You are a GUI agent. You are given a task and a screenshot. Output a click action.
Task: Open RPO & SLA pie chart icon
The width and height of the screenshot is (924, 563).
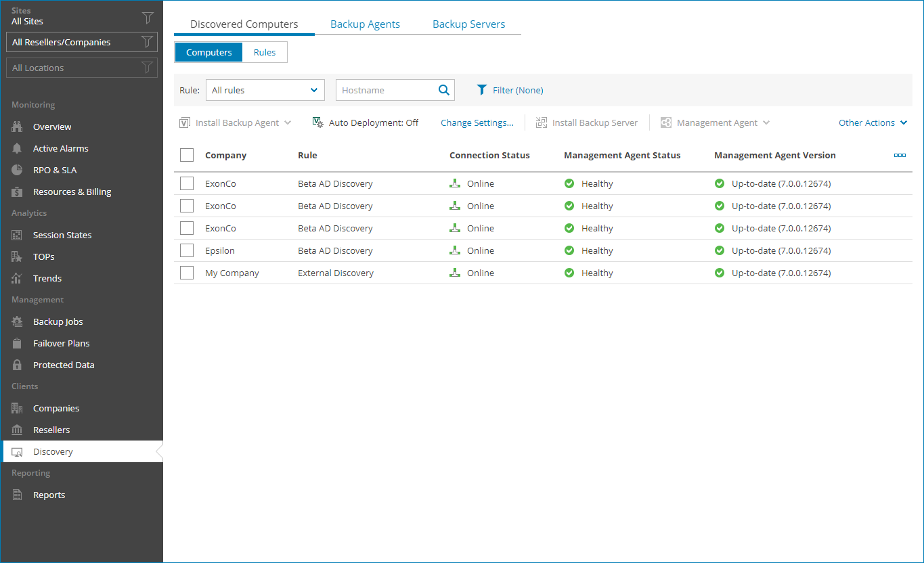click(x=18, y=170)
